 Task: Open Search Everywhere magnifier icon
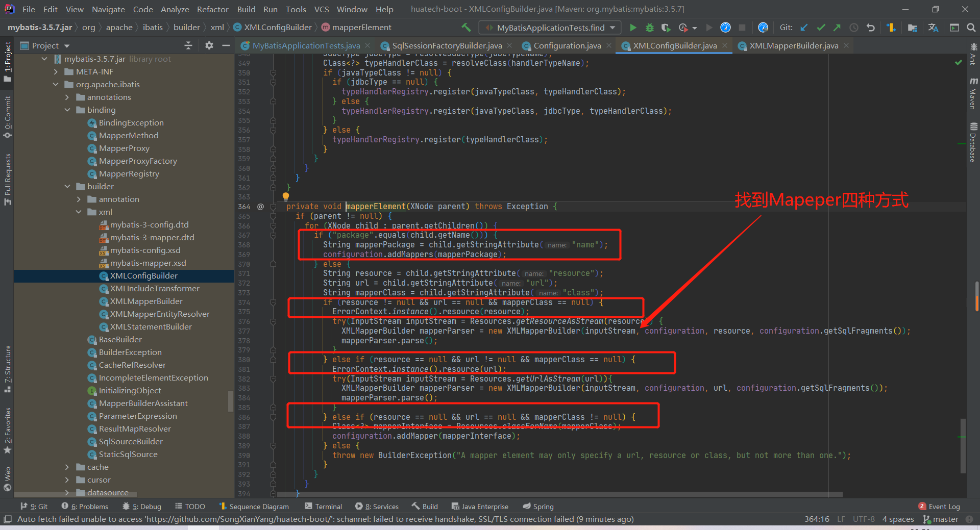971,28
